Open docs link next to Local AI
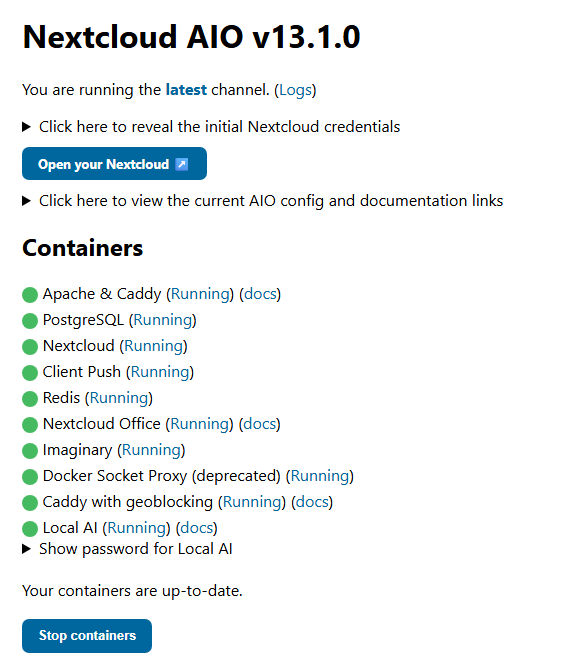 coord(197,528)
